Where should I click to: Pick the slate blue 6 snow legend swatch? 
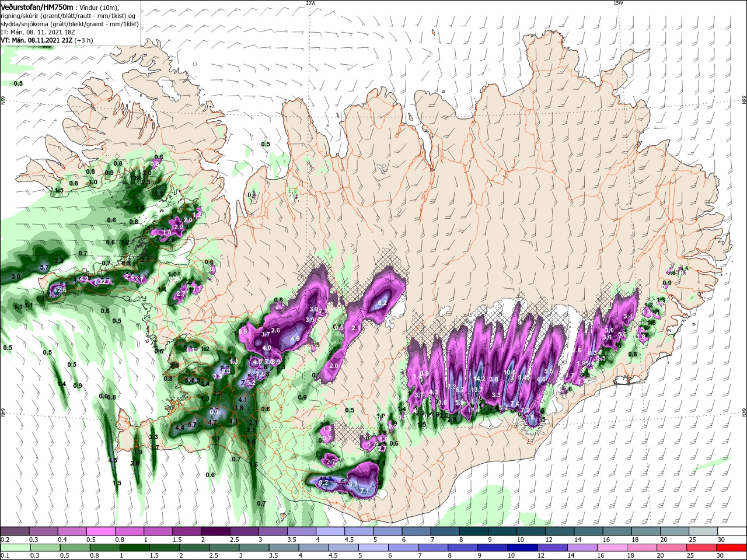click(416, 531)
